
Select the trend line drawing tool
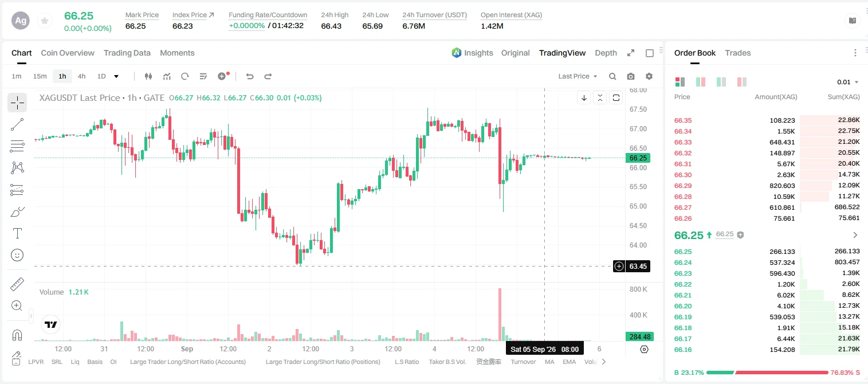tap(17, 124)
